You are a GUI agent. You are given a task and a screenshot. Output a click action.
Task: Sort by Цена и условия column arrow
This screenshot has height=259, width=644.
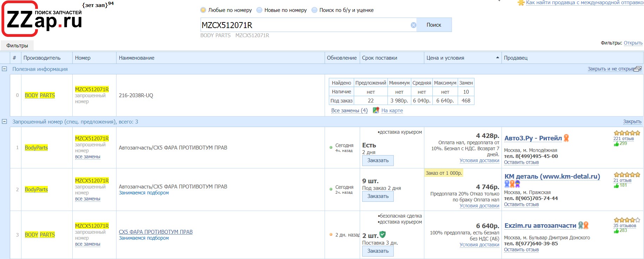tap(498, 58)
